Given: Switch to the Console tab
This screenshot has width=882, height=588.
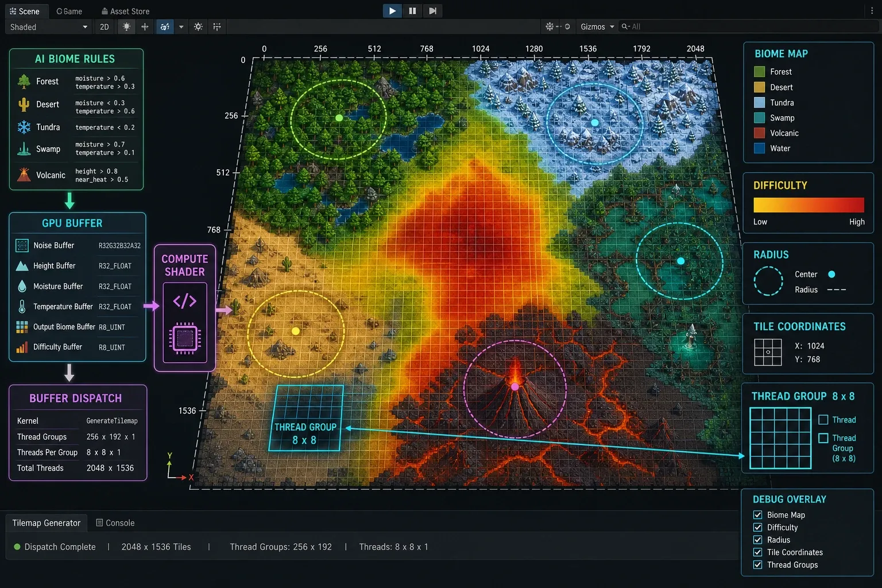Looking at the screenshot, I should coord(115,523).
